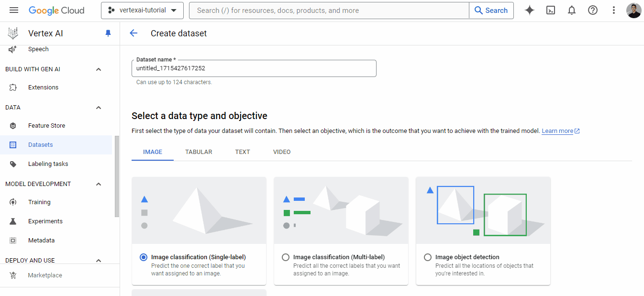Collapse the BUILD WITH GEN AI section
This screenshot has width=644, height=296.
(99, 69)
